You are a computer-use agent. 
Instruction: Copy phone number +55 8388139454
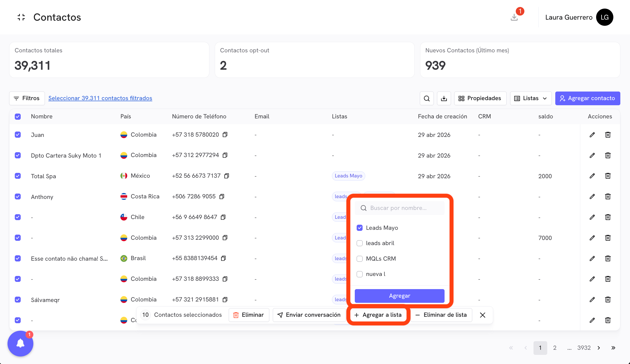(x=223, y=258)
